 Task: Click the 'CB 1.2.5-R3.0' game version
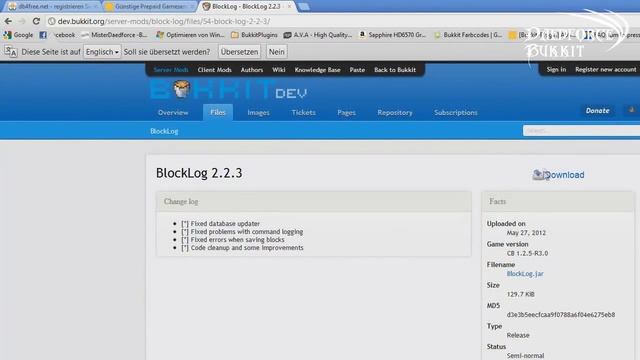527,253
